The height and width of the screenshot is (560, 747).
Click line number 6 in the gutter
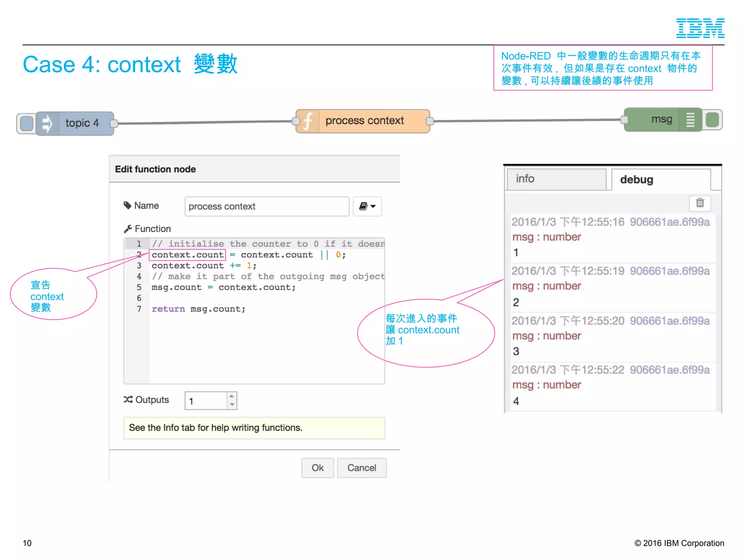coord(139,298)
